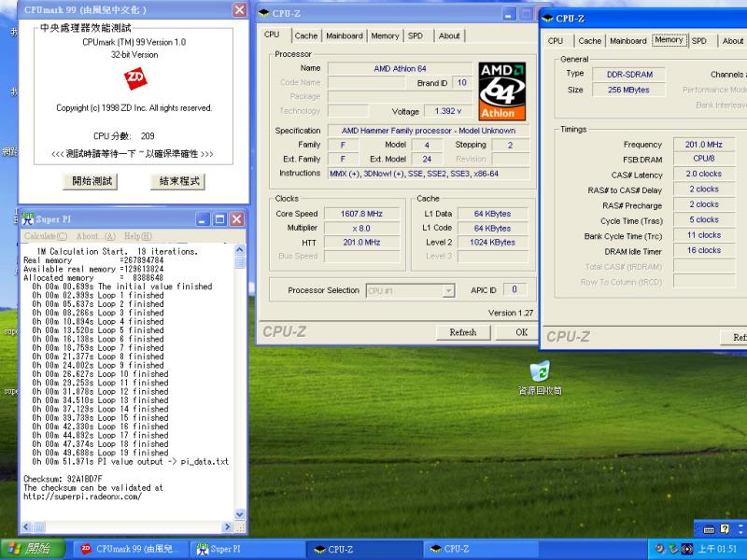
Task: Close the Super PI window
Action: point(237,219)
